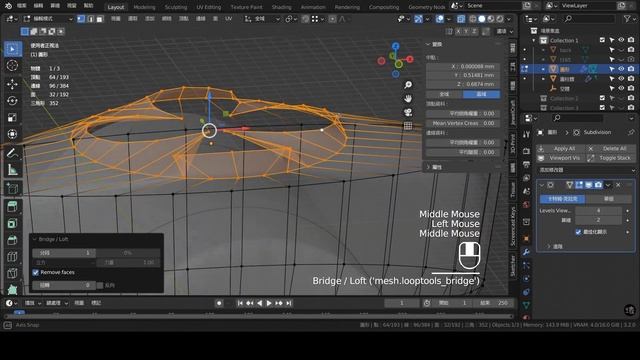Toggle Collection 1 exclude checkbox
Screen dimensions: 640x360
602,40
